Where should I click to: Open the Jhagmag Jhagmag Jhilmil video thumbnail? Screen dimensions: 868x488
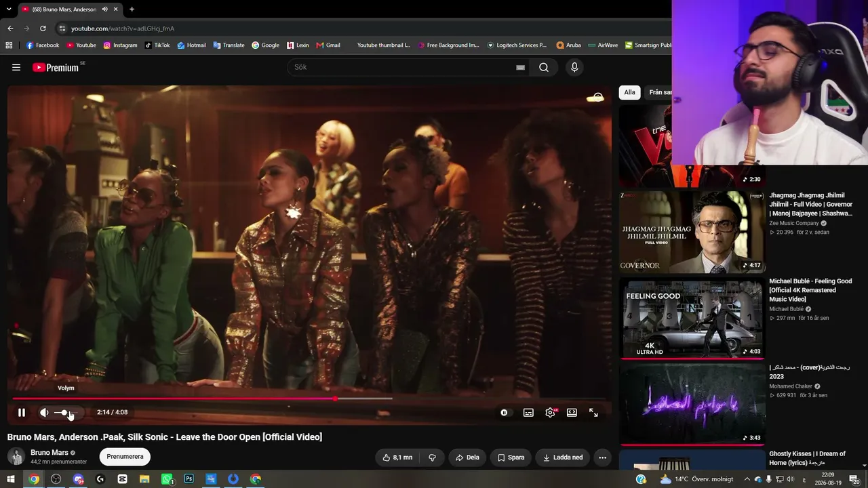click(x=692, y=232)
